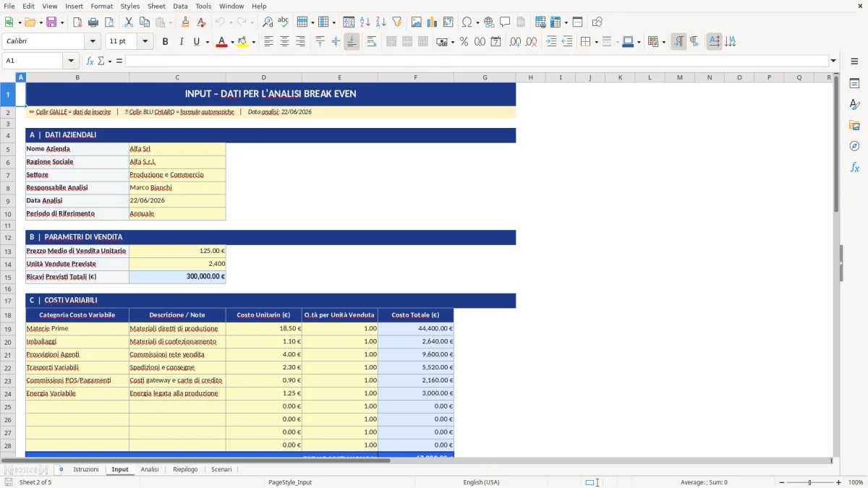The height and width of the screenshot is (488, 868).
Task: Expand the formula bar arrow
Action: click(833, 61)
